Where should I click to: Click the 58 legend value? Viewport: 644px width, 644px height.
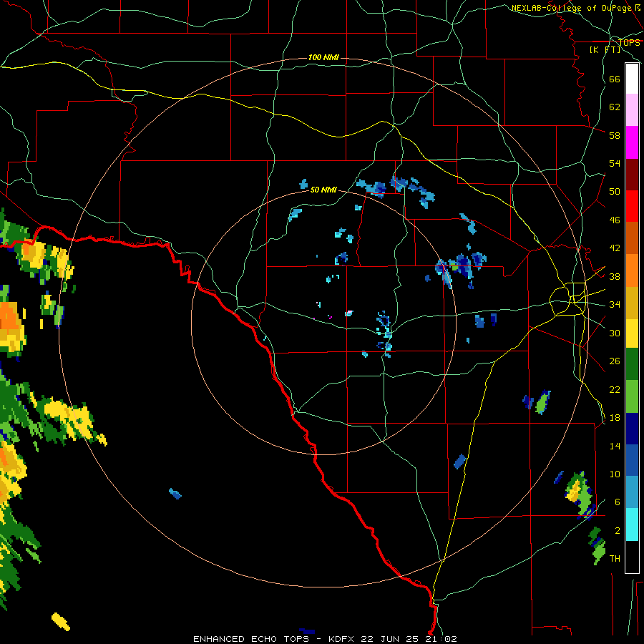click(615, 135)
